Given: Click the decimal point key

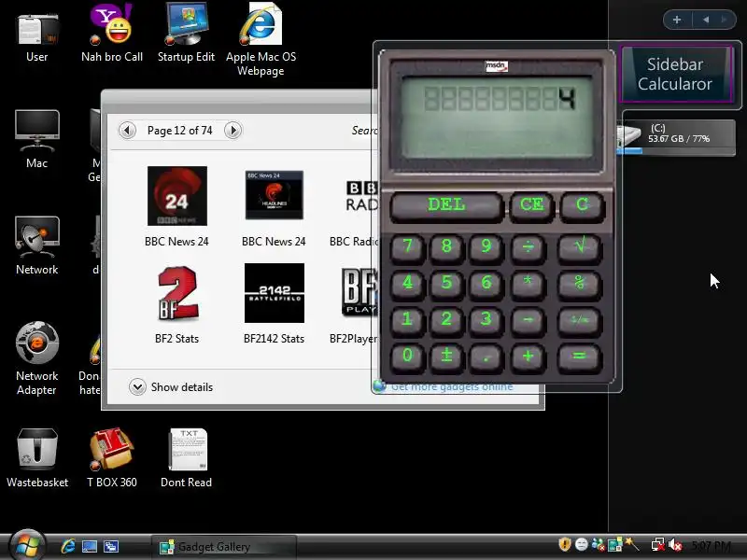Looking at the screenshot, I should point(486,357).
